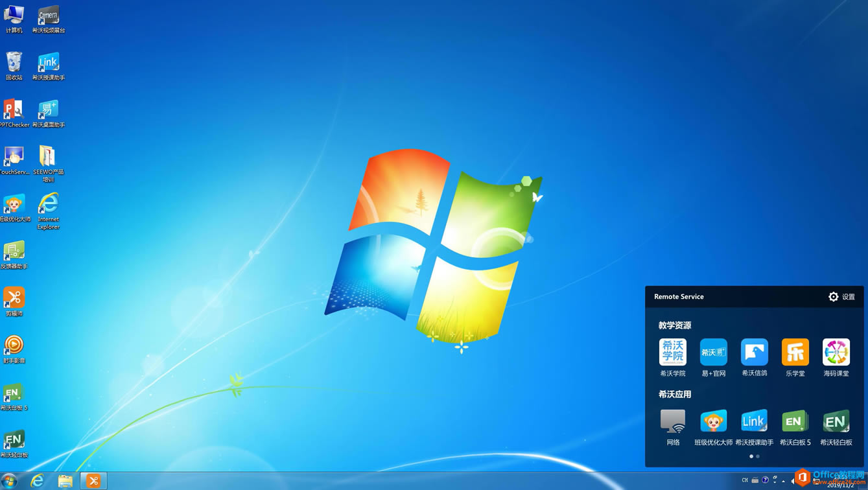
Task: Launch 希沃轻白板 from Remote Service panel
Action: (x=836, y=426)
